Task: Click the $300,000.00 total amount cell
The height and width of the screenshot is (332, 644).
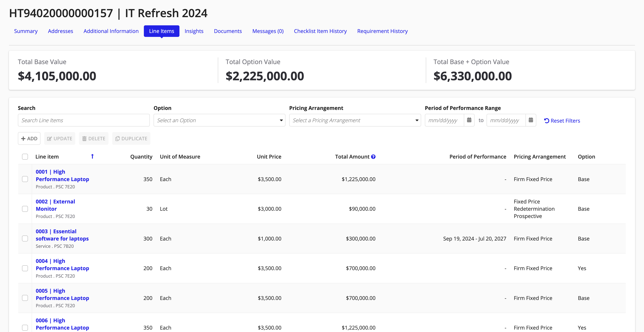Action: (x=361, y=238)
